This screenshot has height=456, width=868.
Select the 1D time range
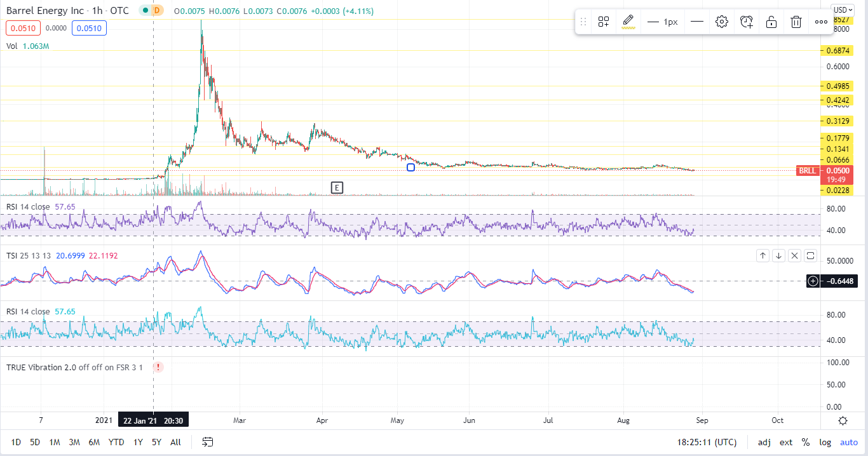pyautogui.click(x=16, y=442)
